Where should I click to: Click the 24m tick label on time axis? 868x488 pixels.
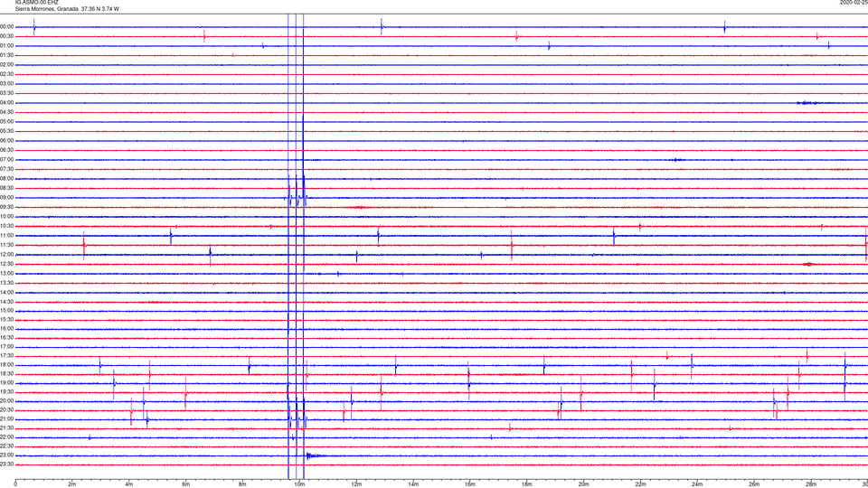coord(697,484)
